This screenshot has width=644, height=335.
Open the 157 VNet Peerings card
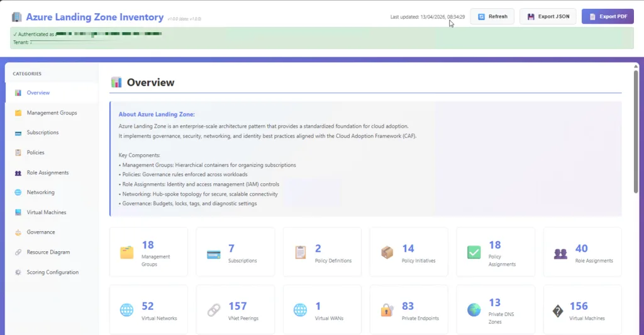point(235,310)
